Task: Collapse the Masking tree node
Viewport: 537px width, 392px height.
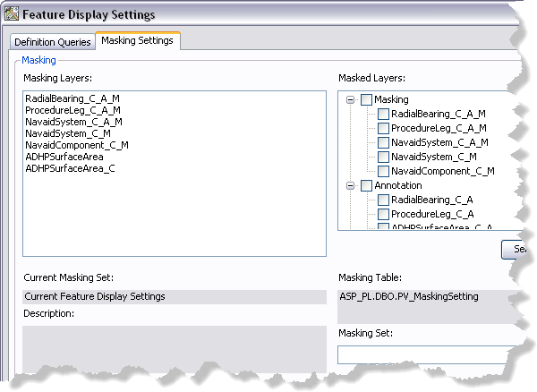Action: 350,100
